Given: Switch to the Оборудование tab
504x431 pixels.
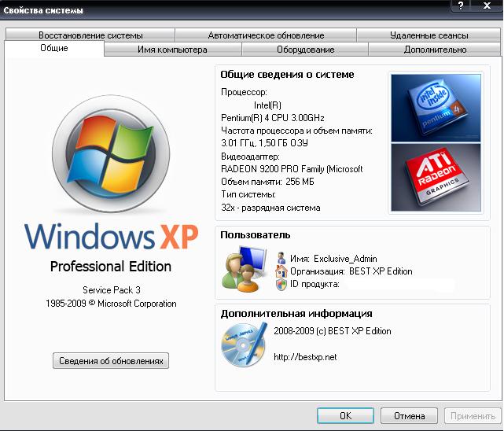Looking at the screenshot, I should tap(305, 50).
